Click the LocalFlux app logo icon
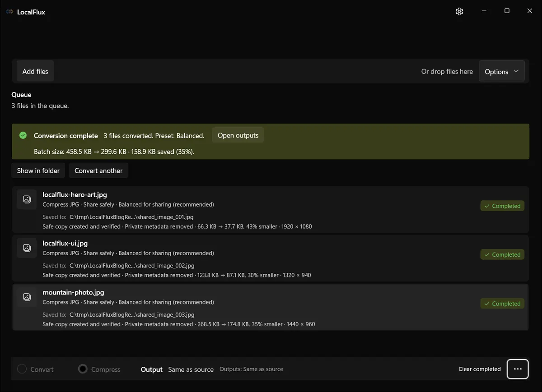 (9, 12)
